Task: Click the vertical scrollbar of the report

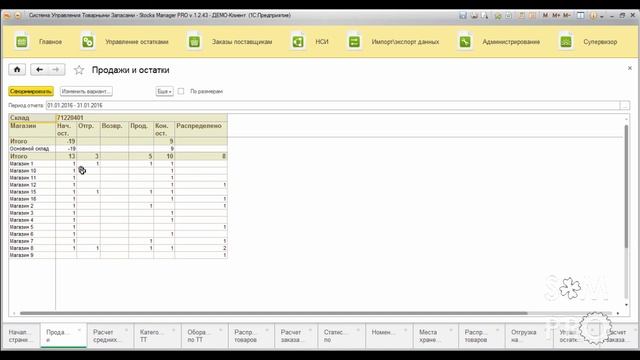Action: pyautogui.click(x=627, y=186)
